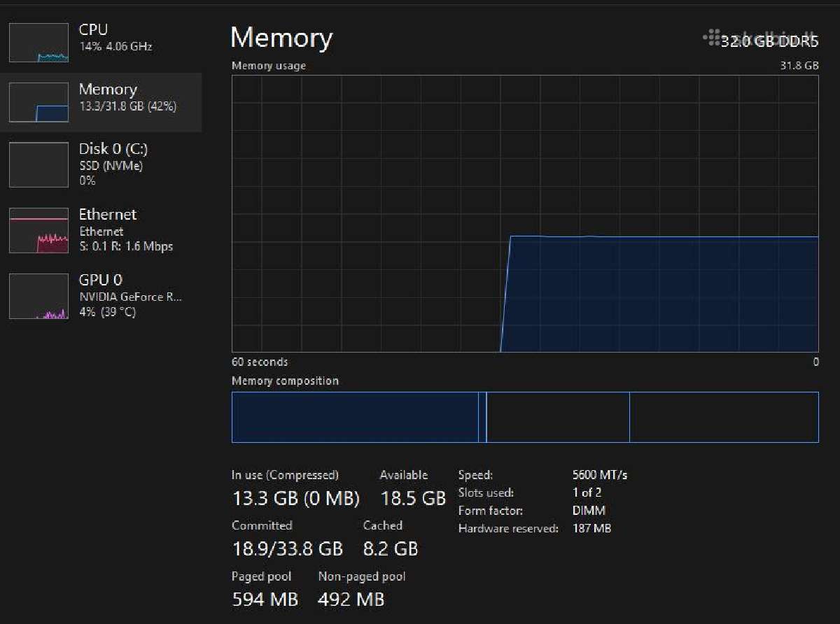The height and width of the screenshot is (624, 840).
Task: Click the "In use (Compressed)" label
Action: [285, 475]
